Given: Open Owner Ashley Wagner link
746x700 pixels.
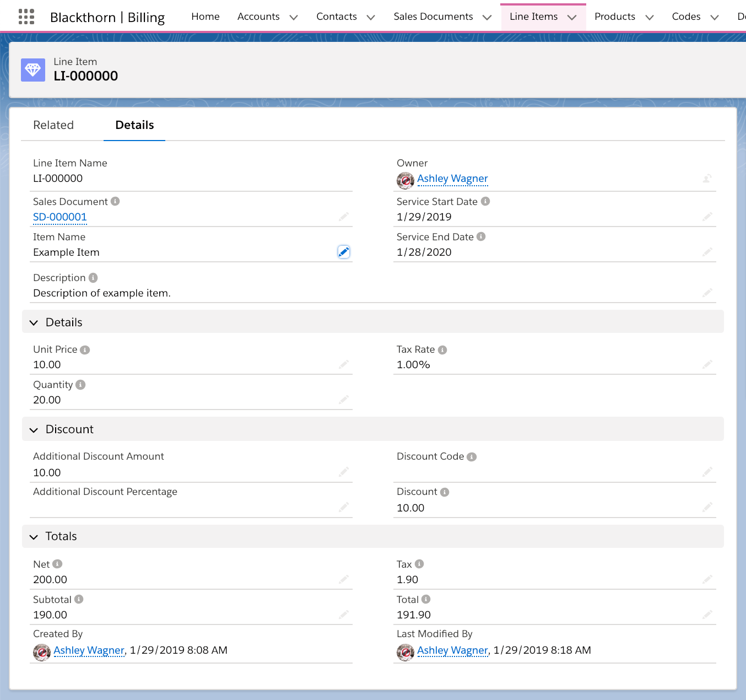Looking at the screenshot, I should click(452, 178).
